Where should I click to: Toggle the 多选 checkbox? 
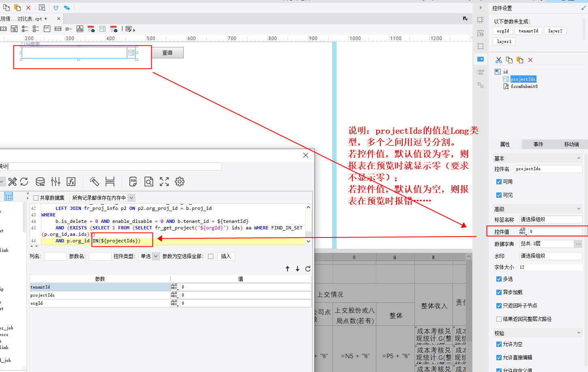click(499, 279)
